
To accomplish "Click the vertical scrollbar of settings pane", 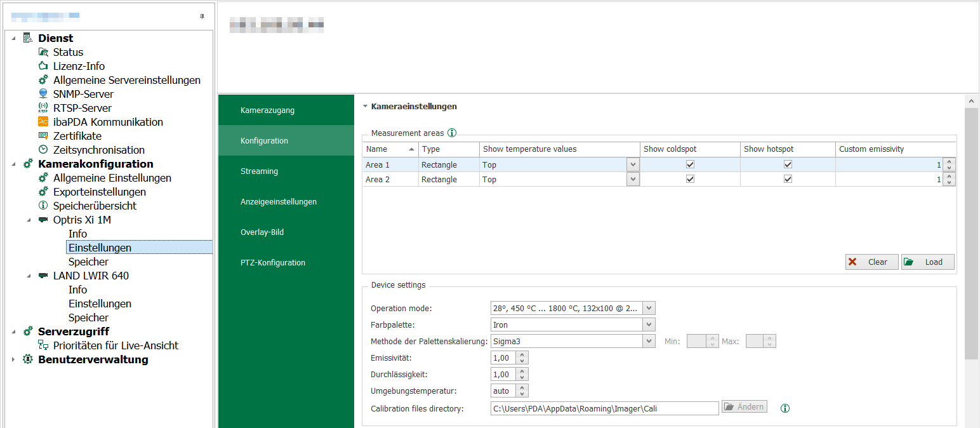I will [x=971, y=234].
